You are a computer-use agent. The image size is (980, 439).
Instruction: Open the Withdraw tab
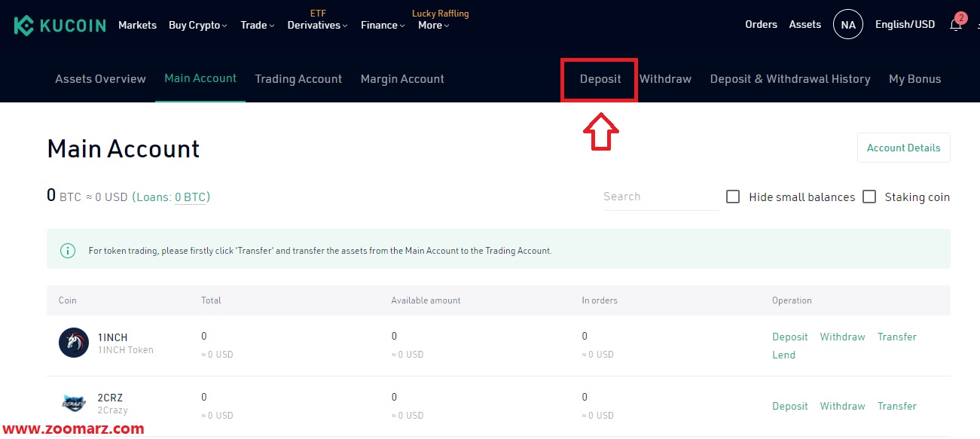[x=665, y=79]
